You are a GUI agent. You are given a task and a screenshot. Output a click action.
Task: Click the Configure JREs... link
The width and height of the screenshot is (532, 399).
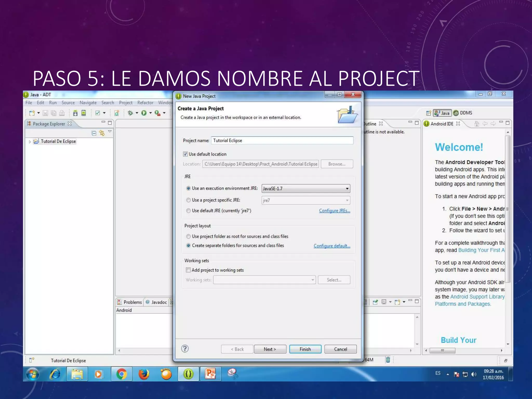point(335,211)
